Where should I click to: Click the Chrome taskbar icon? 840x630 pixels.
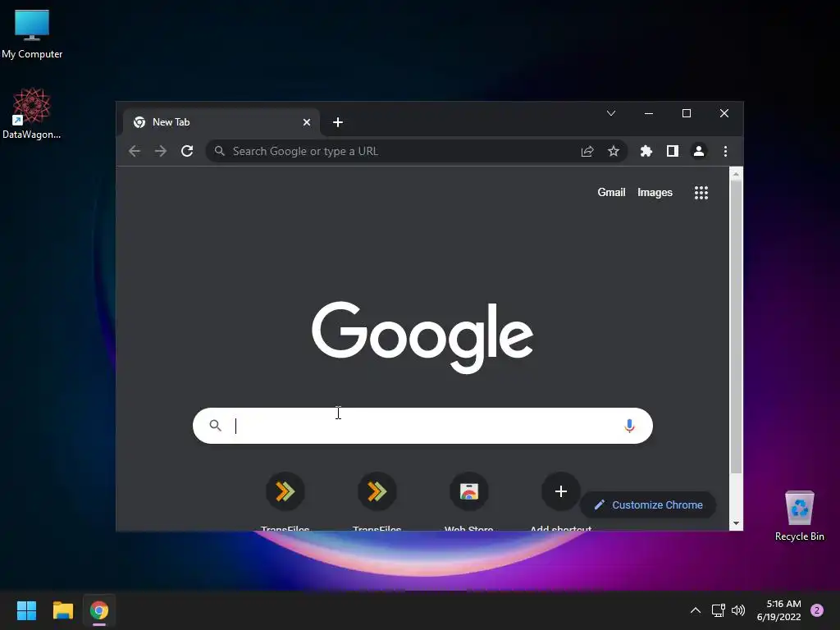pyautogui.click(x=99, y=610)
